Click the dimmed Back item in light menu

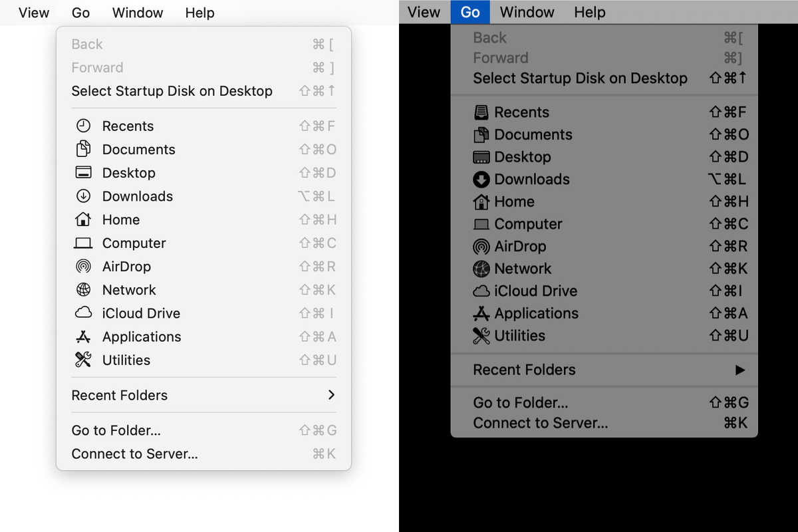coord(203,45)
